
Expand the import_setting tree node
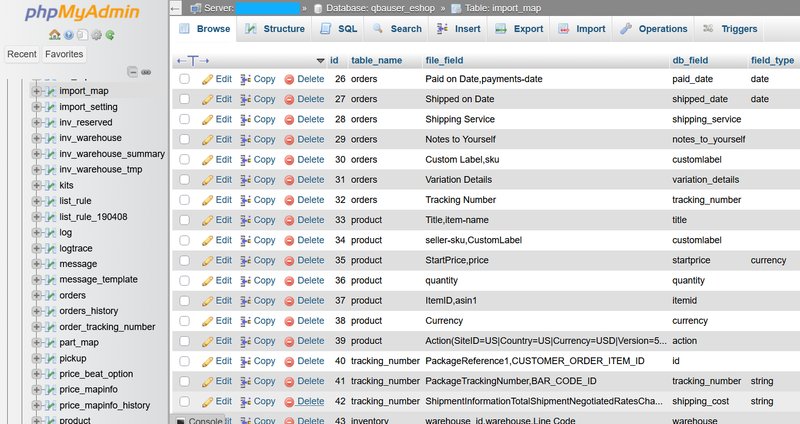tap(37, 107)
